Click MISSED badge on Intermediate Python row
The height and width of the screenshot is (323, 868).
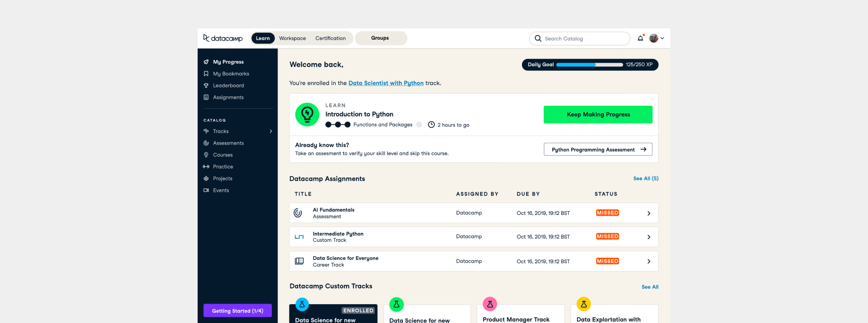click(x=608, y=237)
